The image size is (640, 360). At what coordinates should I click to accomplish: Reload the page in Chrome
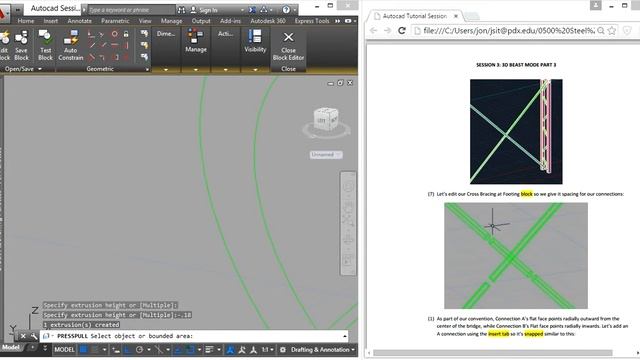tap(402, 31)
